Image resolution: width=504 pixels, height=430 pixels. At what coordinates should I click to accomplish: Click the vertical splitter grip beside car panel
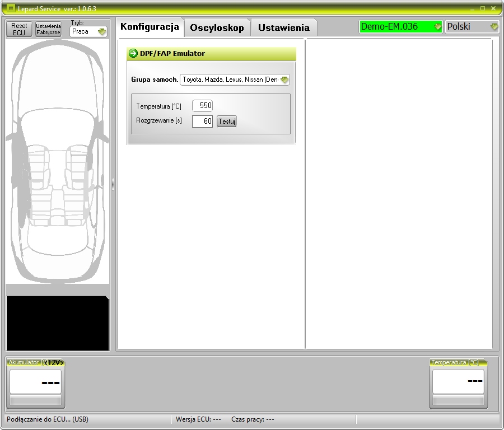(113, 184)
